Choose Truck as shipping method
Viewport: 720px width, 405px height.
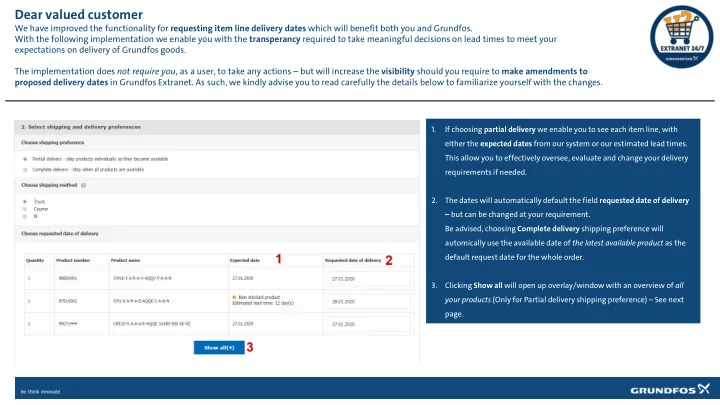coord(25,202)
